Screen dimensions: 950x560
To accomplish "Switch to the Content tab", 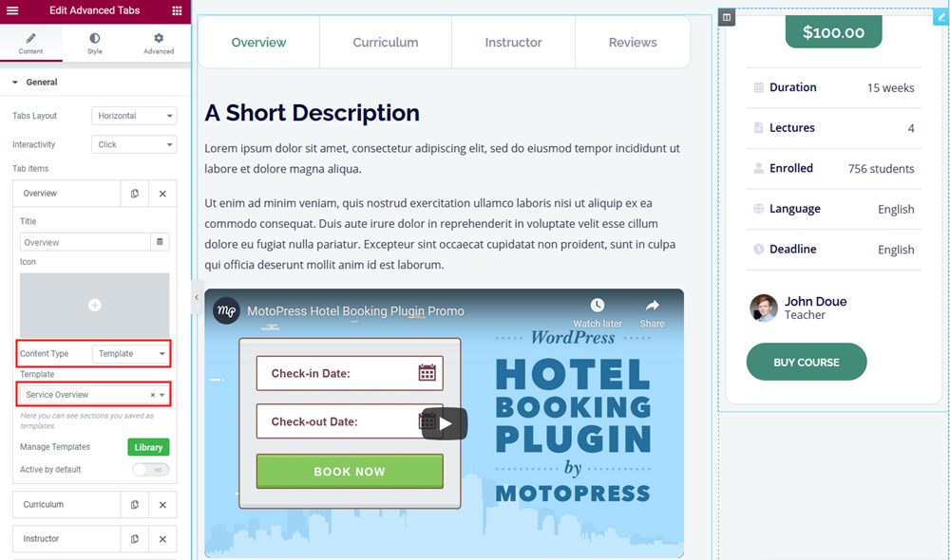I will [x=31, y=44].
